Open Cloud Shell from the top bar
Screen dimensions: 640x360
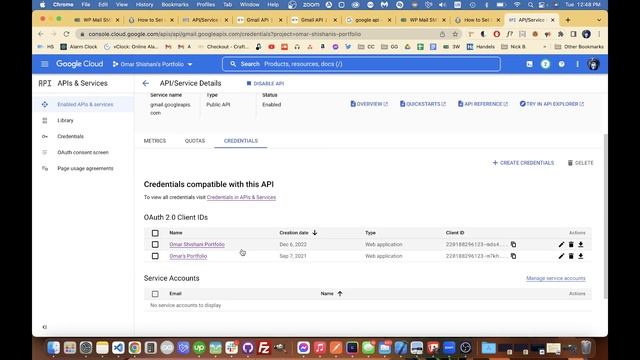tap(529, 64)
